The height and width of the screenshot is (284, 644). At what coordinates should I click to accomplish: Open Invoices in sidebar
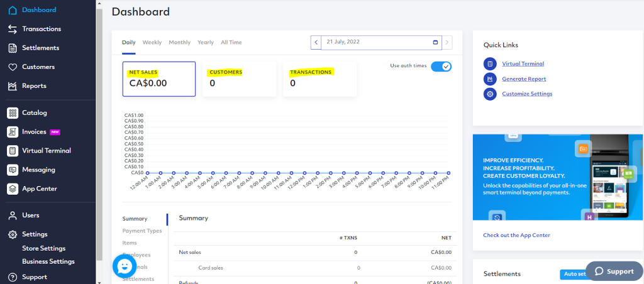pos(34,132)
